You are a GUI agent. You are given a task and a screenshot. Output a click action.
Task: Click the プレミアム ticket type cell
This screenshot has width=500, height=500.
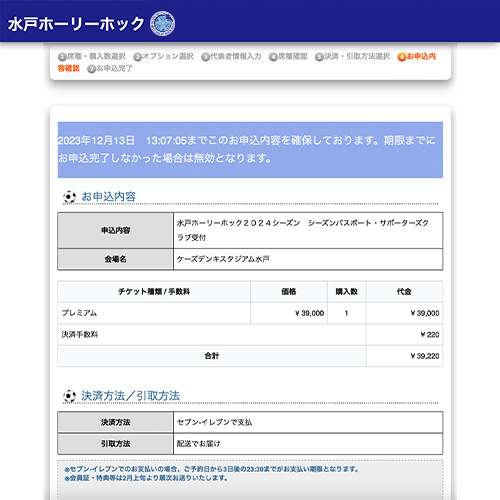[154, 313]
